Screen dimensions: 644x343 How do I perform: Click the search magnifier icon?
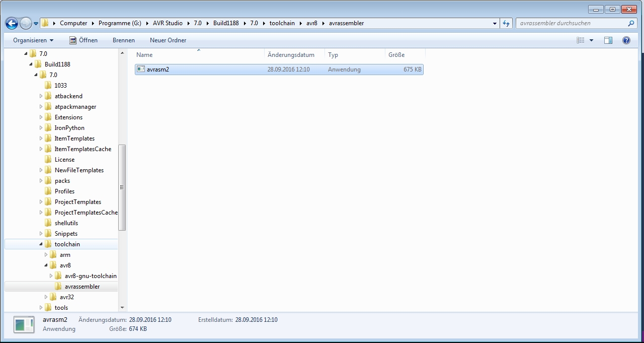[x=631, y=23]
